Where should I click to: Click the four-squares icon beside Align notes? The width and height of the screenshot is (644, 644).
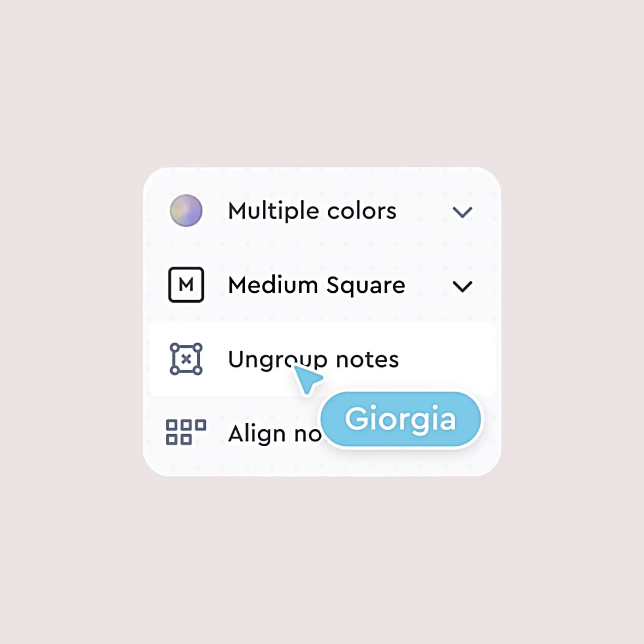[186, 431]
